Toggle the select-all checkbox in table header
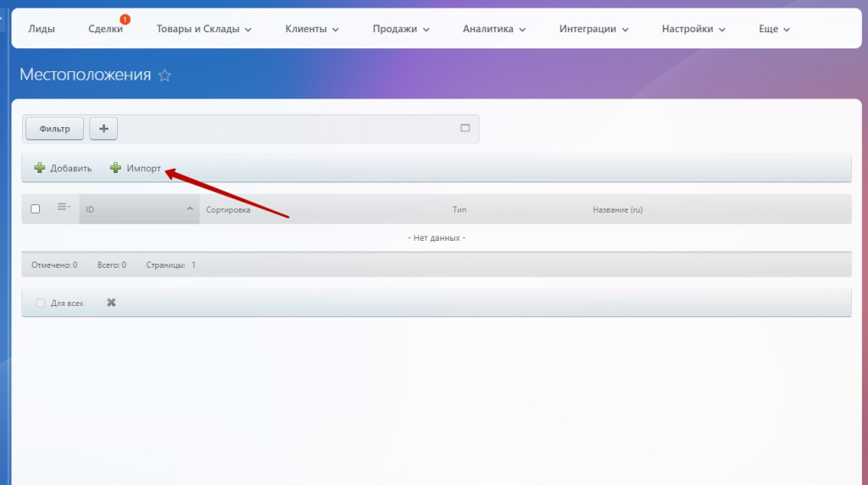Viewport: 868px width, 485px height. pyautogui.click(x=36, y=209)
